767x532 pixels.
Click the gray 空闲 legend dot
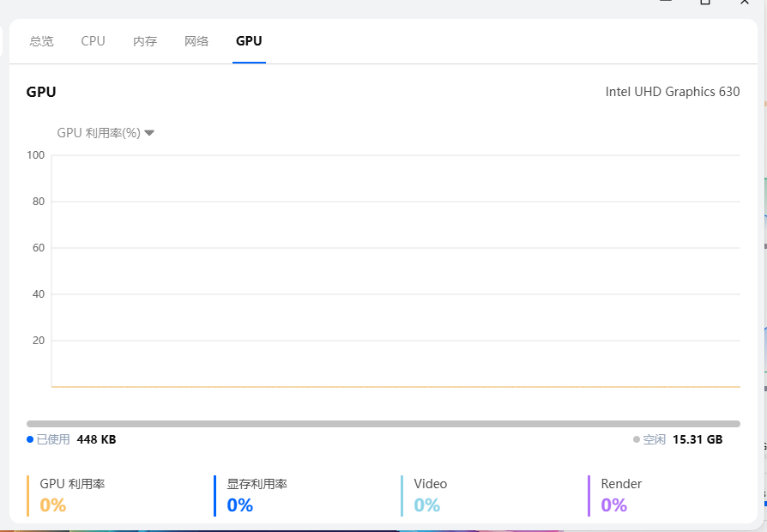click(x=637, y=439)
